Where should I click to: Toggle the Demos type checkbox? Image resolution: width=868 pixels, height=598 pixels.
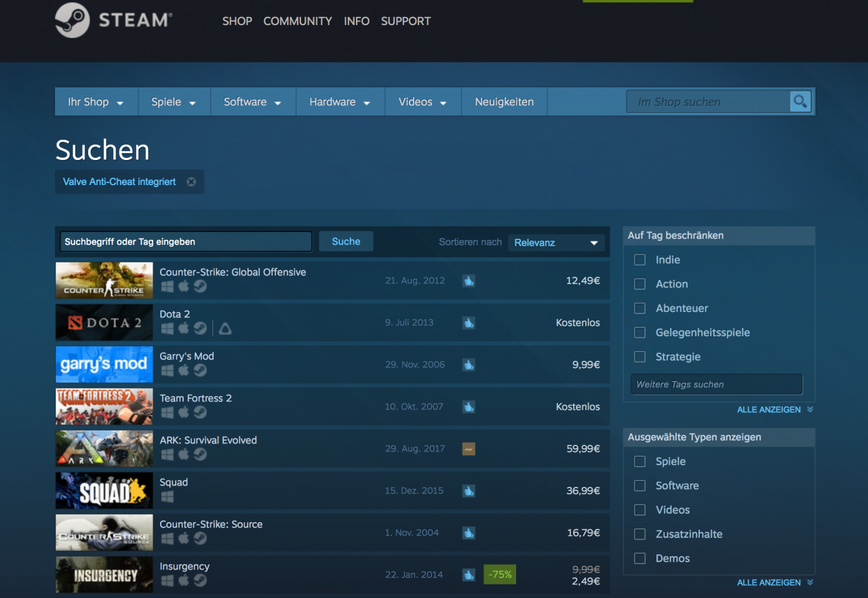click(639, 559)
